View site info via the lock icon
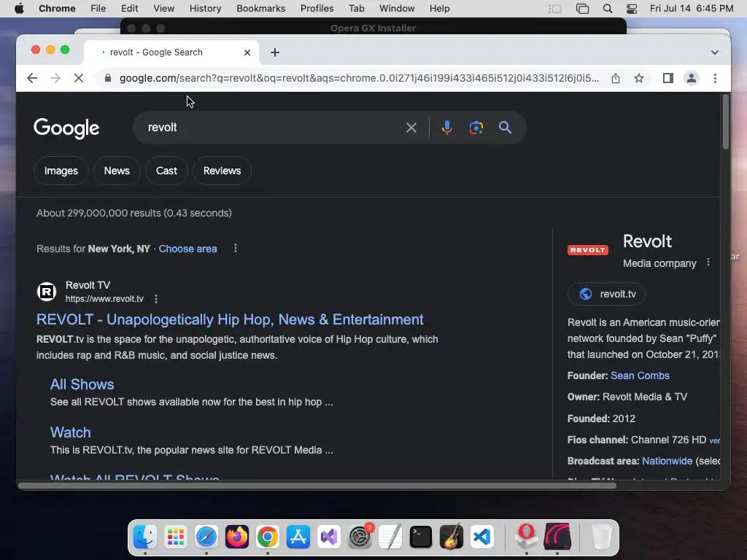The width and height of the screenshot is (747, 560). pos(108,78)
